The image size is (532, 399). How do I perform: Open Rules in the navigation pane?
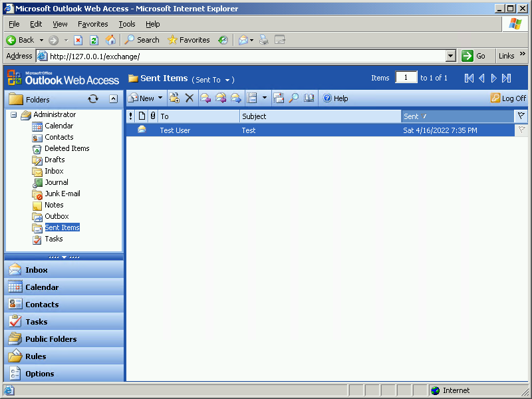tap(64, 356)
